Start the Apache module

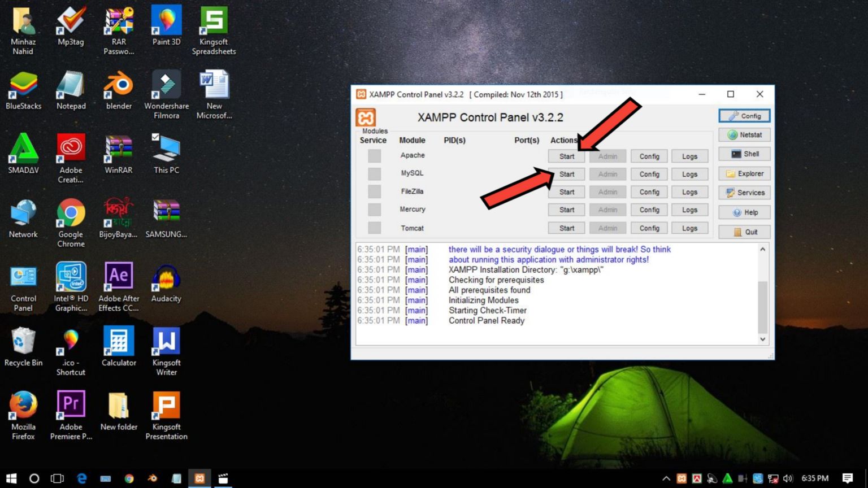coord(566,156)
